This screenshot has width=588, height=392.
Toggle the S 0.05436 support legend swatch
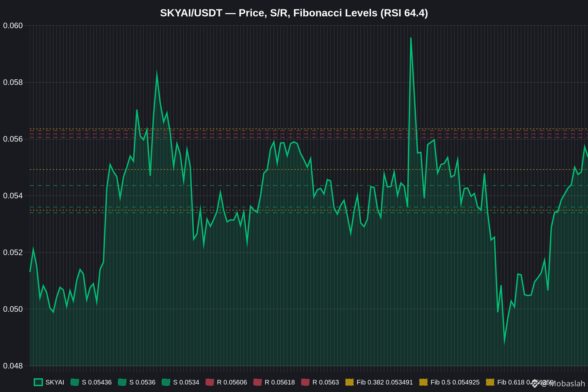(x=75, y=382)
